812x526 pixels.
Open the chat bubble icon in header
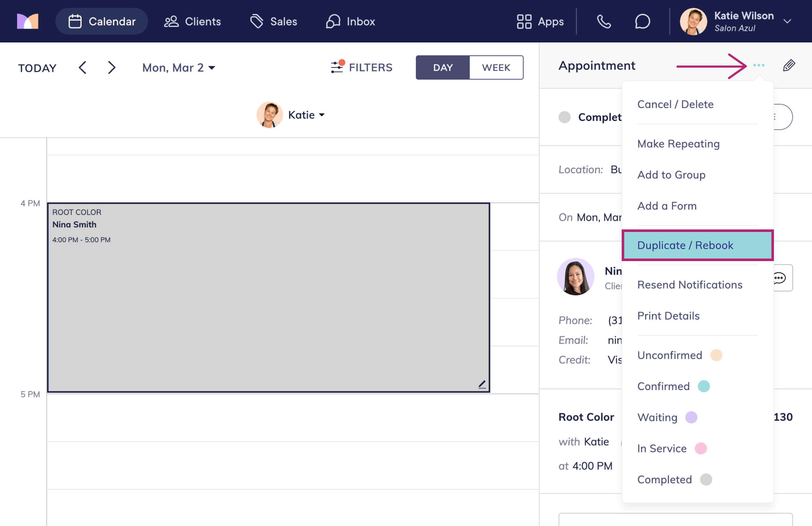[642, 22]
